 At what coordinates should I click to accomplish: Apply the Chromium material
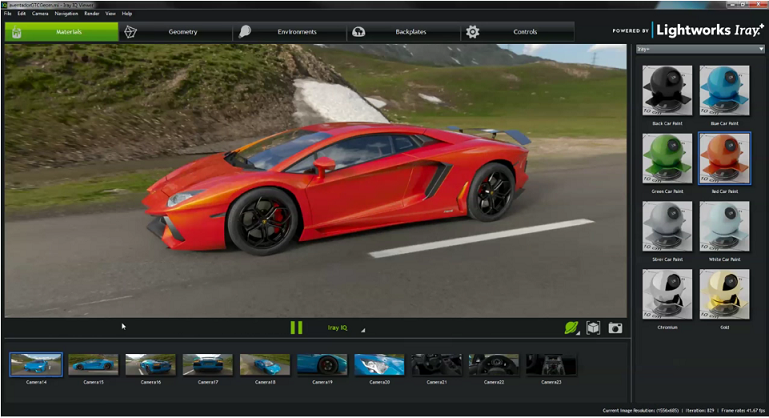(x=667, y=294)
